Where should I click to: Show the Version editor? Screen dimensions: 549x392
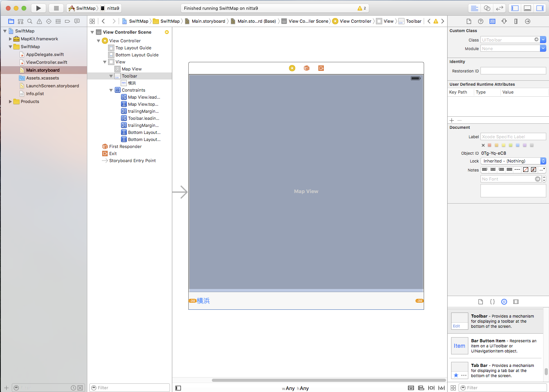tap(499, 8)
